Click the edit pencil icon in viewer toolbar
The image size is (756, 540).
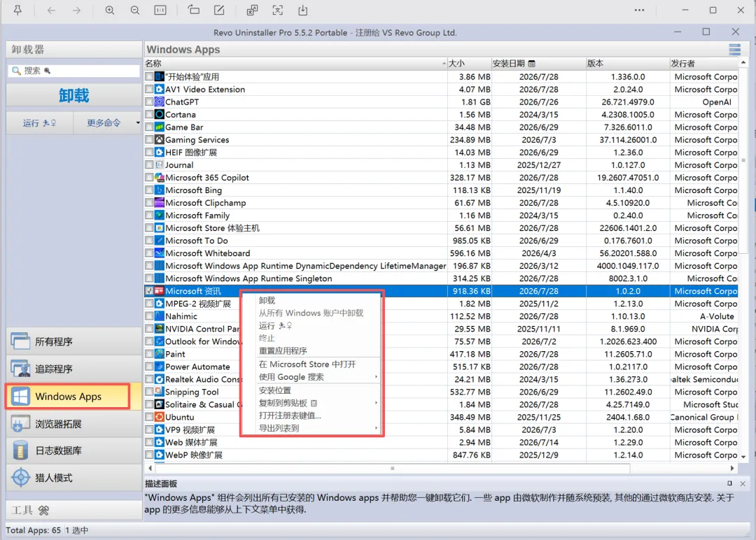tap(219, 10)
